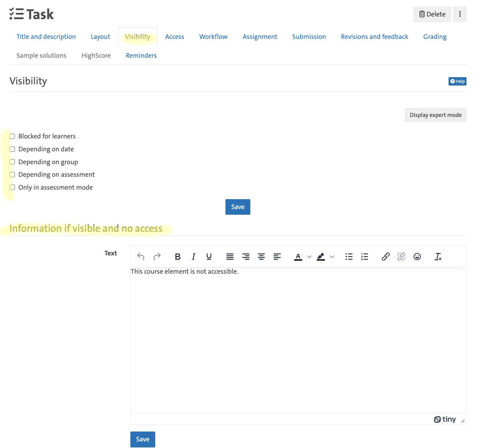Apply the current text color swatch

(298, 257)
